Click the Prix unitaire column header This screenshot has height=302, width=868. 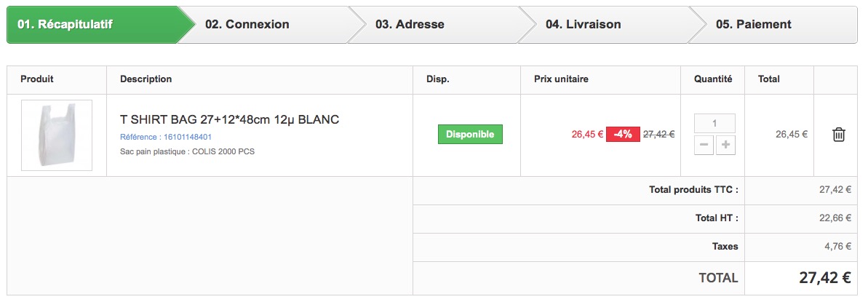click(561, 79)
